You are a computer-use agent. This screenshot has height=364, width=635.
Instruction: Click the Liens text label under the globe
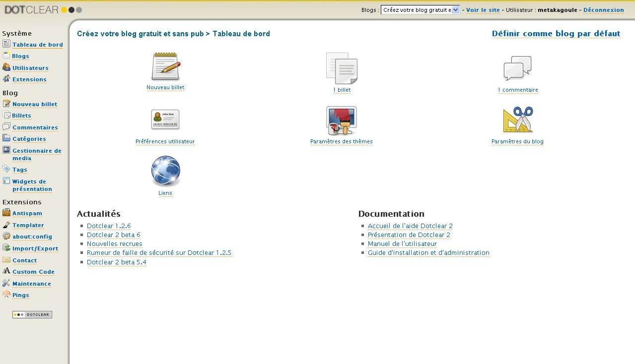[165, 193]
